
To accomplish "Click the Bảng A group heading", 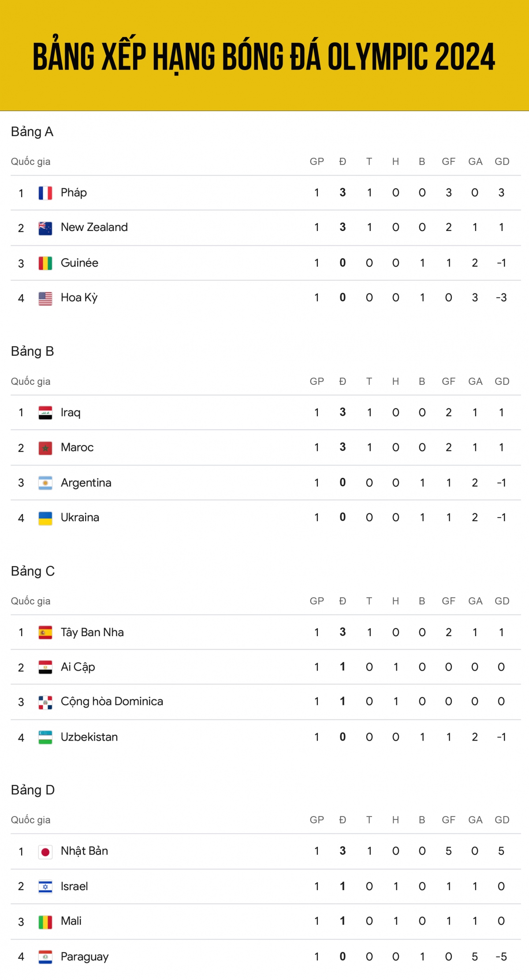I will [32, 132].
